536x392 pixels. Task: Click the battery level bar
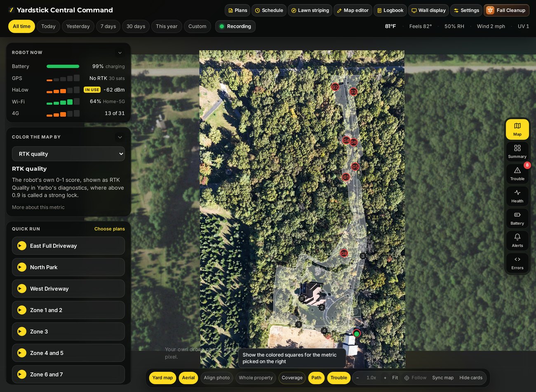click(x=63, y=66)
